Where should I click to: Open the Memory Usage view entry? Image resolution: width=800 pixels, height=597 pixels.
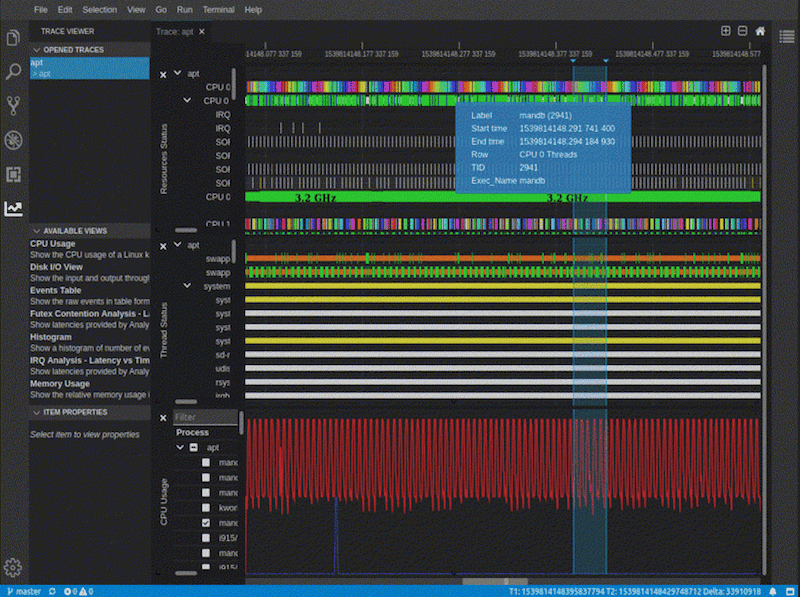pos(89,389)
